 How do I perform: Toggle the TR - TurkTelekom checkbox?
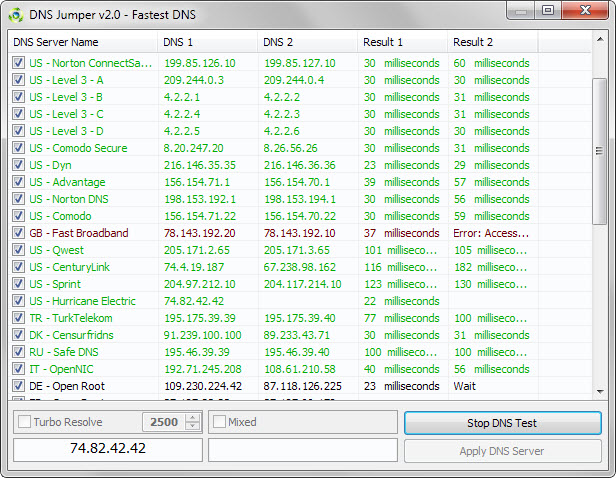(18, 318)
